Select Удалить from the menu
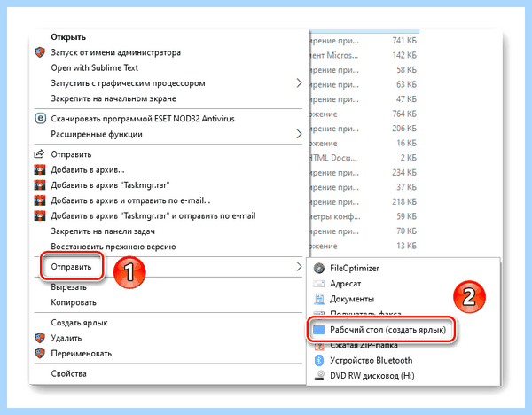The image size is (532, 415). 66,339
